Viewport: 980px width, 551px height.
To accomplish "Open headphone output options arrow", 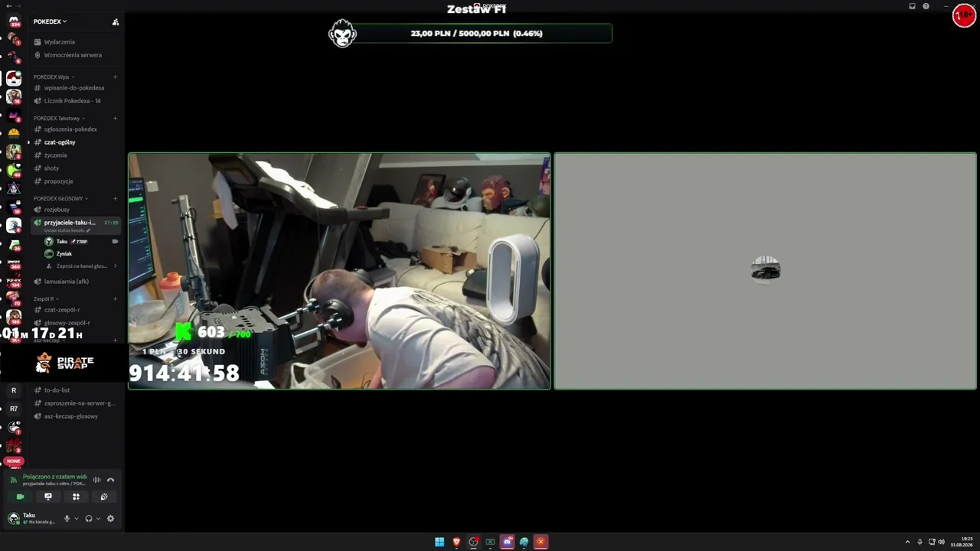I will 98,519.
